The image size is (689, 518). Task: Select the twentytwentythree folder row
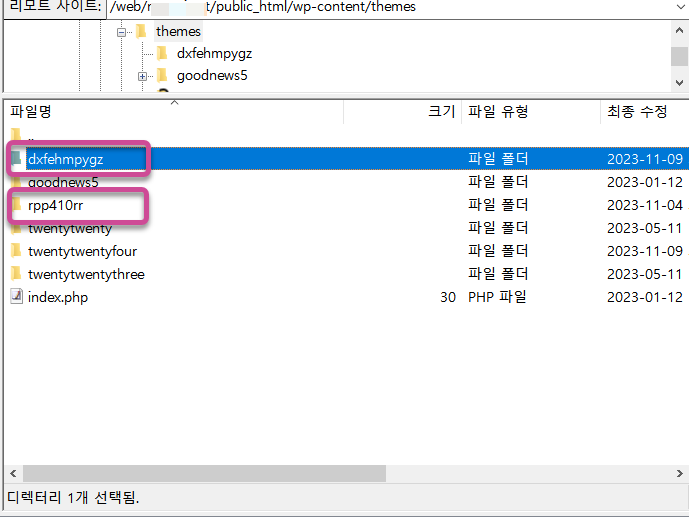(x=347, y=274)
